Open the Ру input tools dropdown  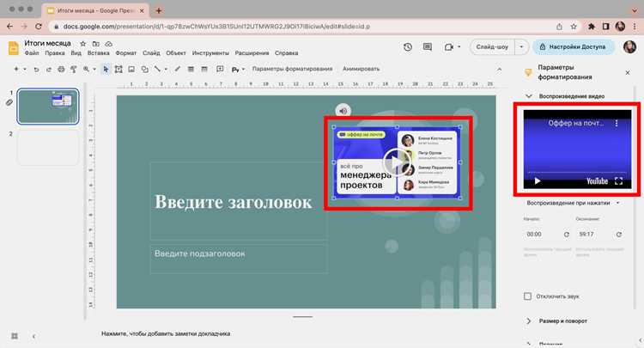pyautogui.click(x=238, y=70)
